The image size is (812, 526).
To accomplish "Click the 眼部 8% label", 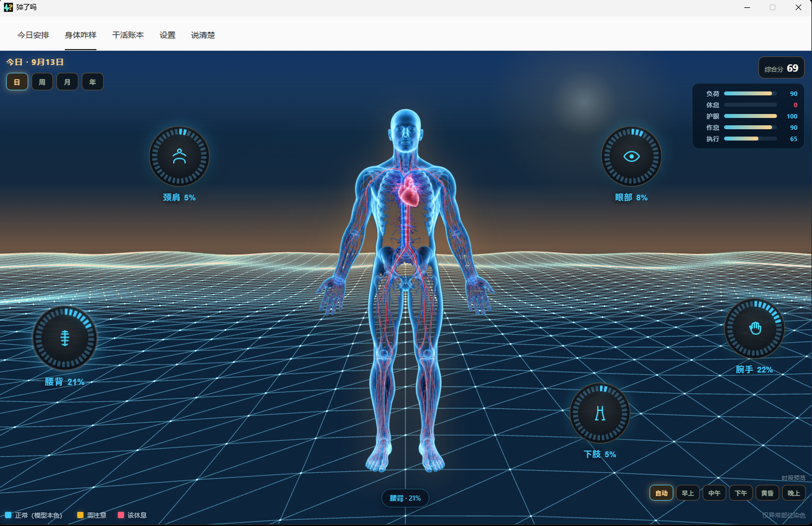I will 631,198.
